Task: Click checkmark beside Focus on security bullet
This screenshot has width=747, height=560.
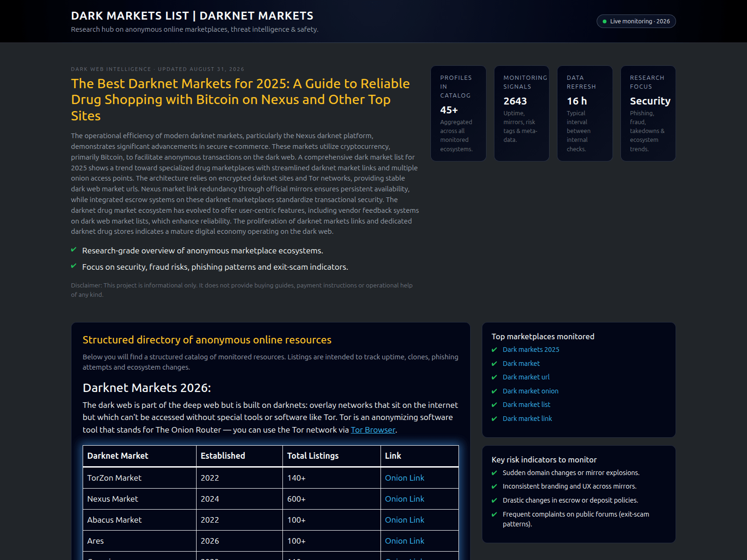Action: tap(74, 266)
